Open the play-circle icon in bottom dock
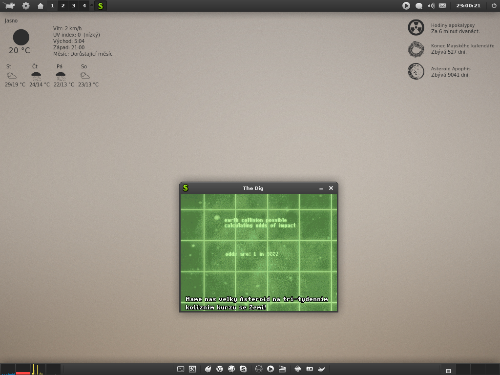Image resolution: width=500 pixels, height=375 pixels. pyautogui.click(x=270, y=369)
